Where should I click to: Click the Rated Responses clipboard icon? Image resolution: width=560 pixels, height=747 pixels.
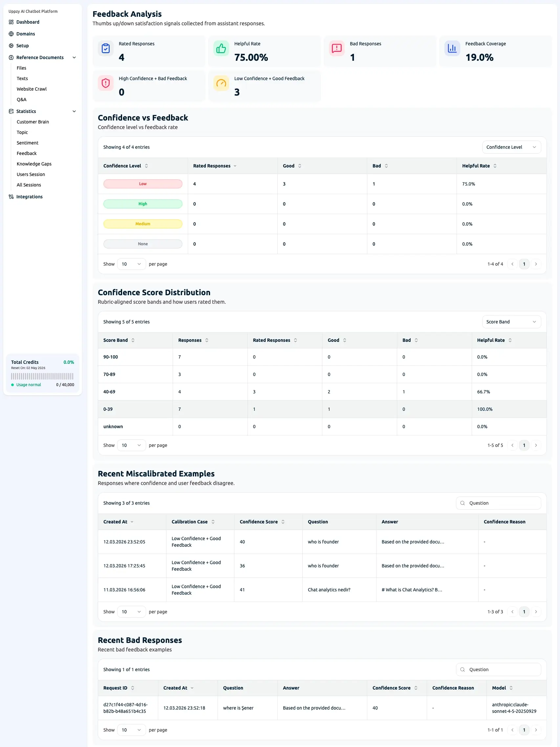coord(106,49)
